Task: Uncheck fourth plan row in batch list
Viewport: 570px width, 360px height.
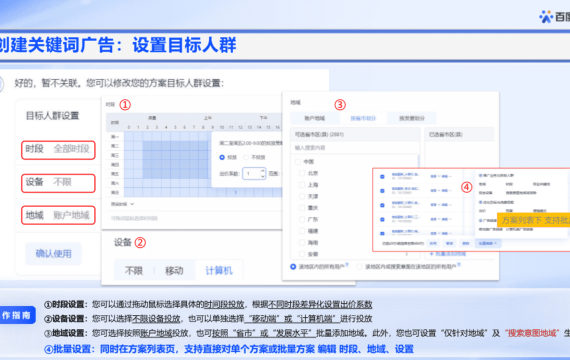Action: coord(382,219)
